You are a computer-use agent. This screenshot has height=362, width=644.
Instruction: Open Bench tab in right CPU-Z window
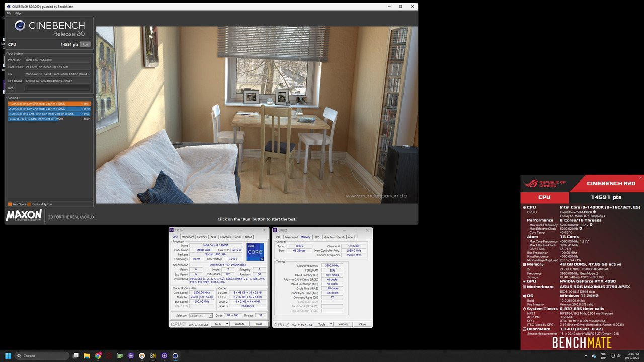(x=341, y=237)
